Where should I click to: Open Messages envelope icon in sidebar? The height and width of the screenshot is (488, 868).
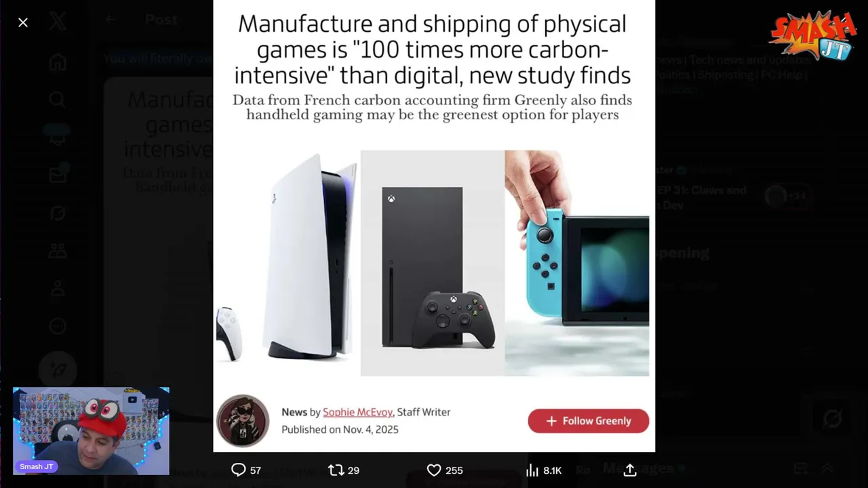coord(58,175)
